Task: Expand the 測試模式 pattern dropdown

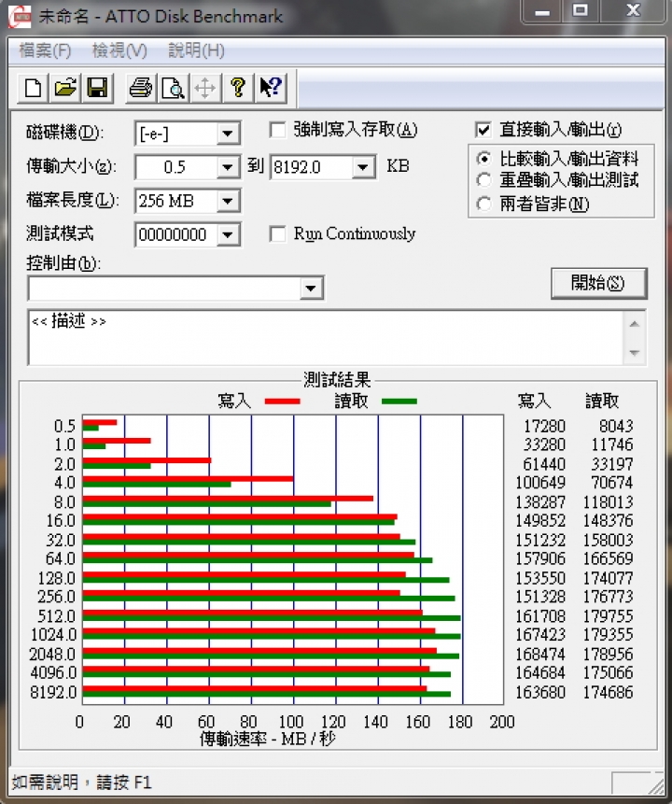Action: click(x=227, y=234)
